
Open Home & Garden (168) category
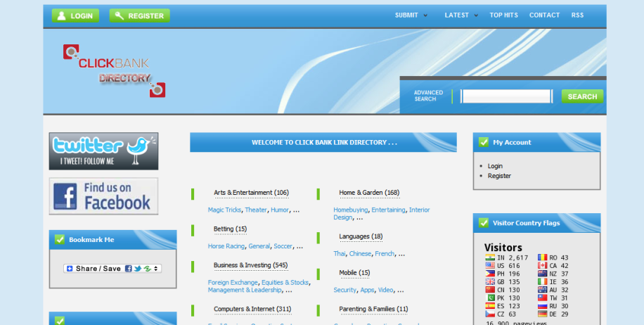pos(369,193)
